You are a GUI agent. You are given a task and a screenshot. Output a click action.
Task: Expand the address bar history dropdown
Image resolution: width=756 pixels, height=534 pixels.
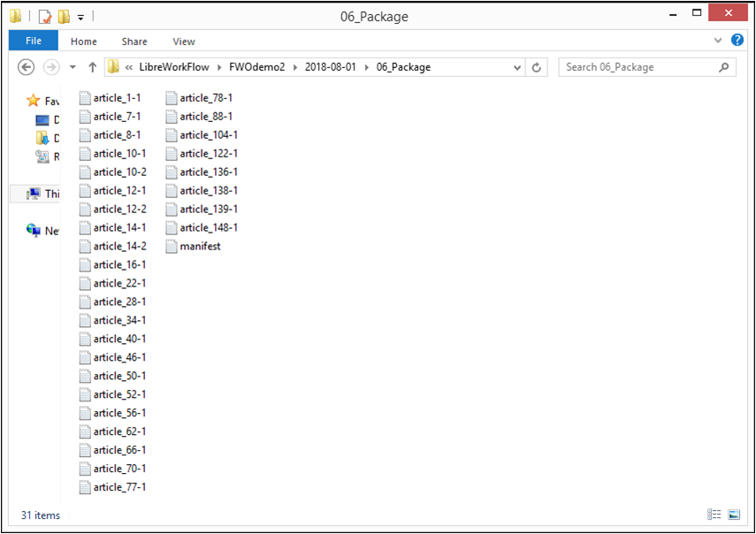click(517, 67)
